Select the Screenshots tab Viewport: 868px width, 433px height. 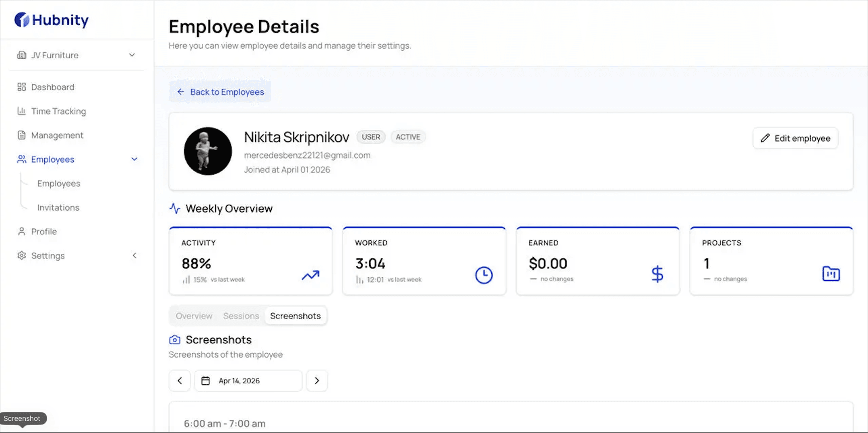click(295, 316)
